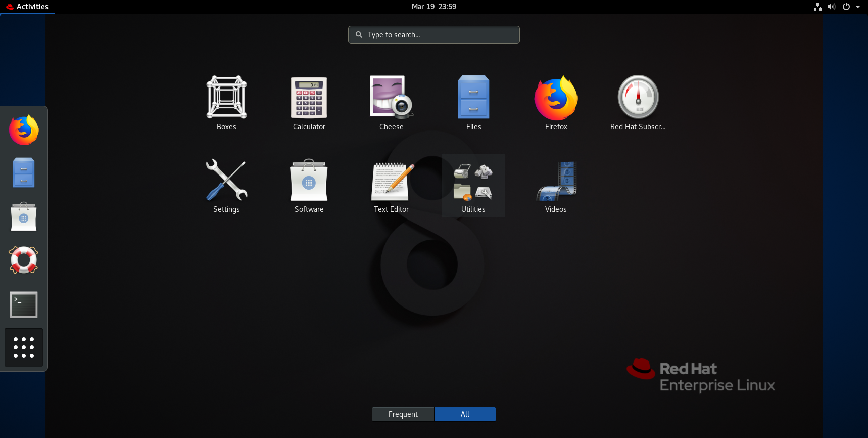Click the volume speaker icon

click(x=832, y=7)
